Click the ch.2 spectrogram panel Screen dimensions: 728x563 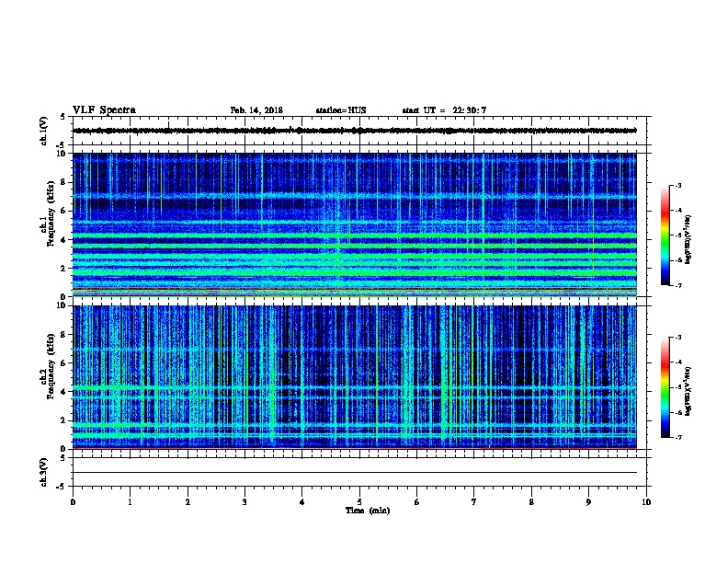[x=354, y=377]
